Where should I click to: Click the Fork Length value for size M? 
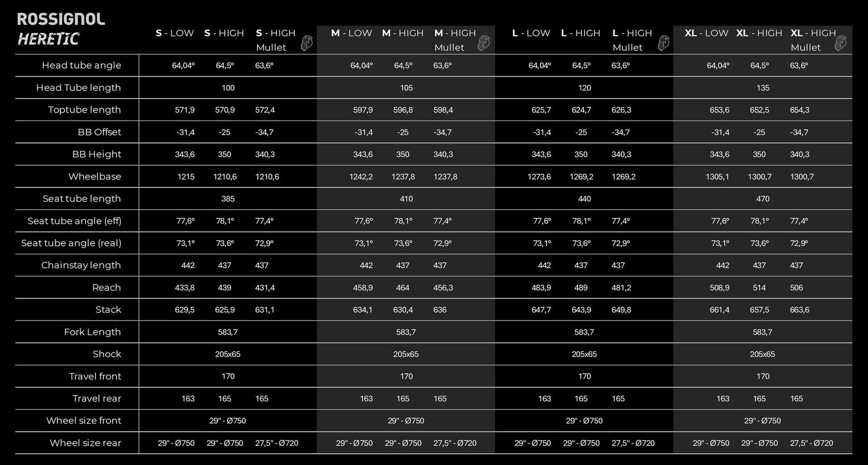(x=406, y=332)
